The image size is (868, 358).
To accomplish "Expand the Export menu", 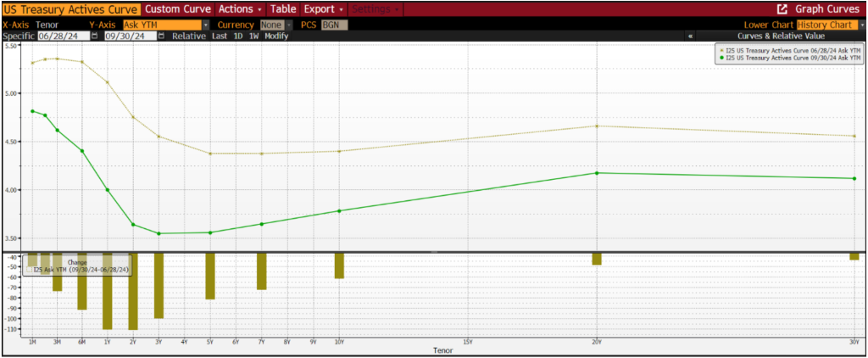I will point(324,8).
